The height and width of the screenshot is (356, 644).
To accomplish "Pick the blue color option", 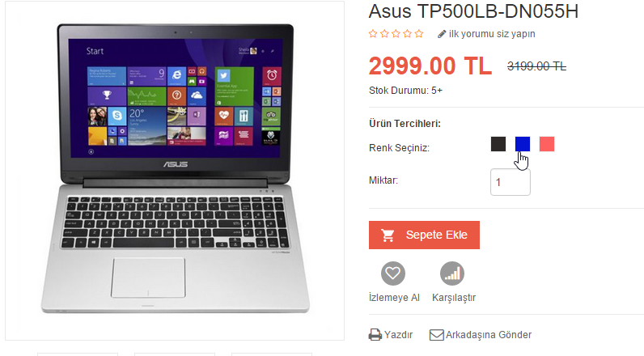I will point(523,144).
